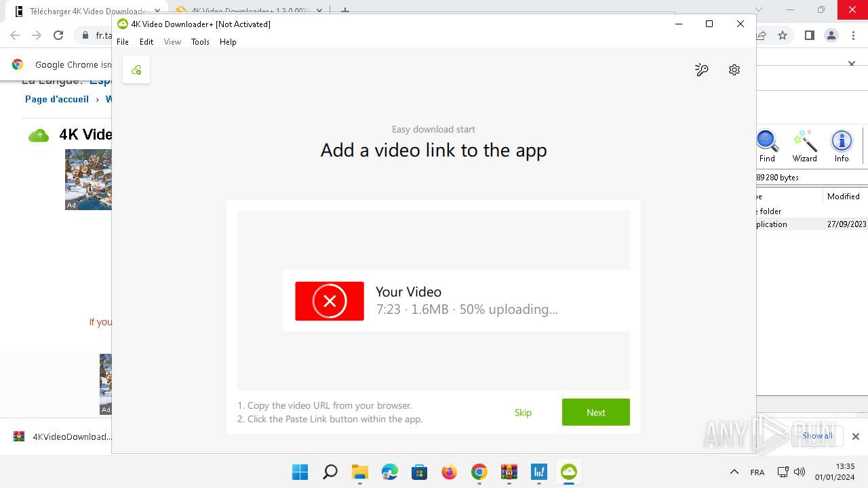Reload the Chrome page
Screen dimensions: 868x488
pyautogui.click(x=58, y=35)
